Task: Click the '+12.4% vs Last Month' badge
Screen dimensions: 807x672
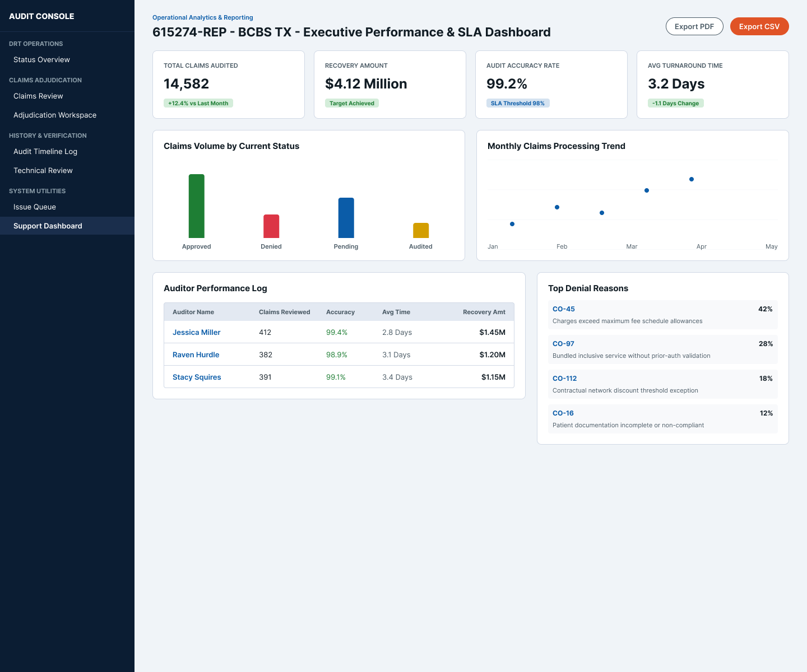Action: click(x=198, y=103)
